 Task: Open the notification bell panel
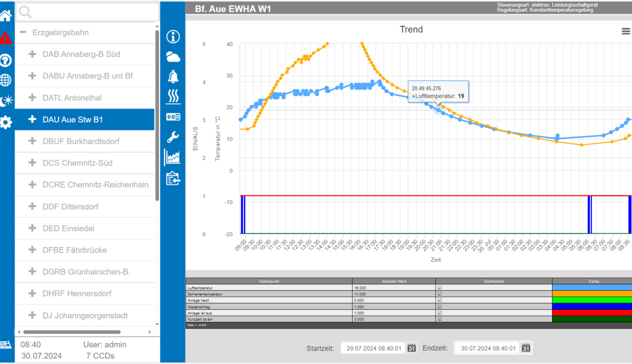click(173, 77)
